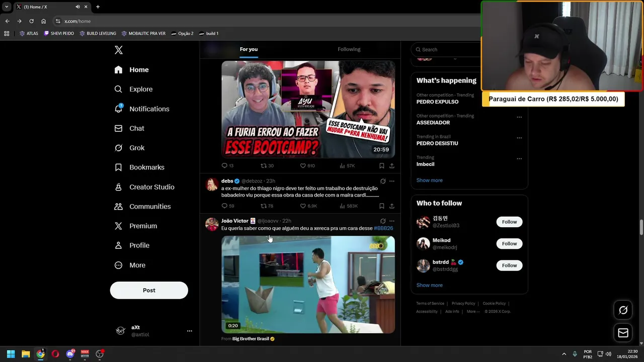Image resolution: width=644 pixels, height=362 pixels.
Task: Open a new browser tab
Action: coord(98,7)
